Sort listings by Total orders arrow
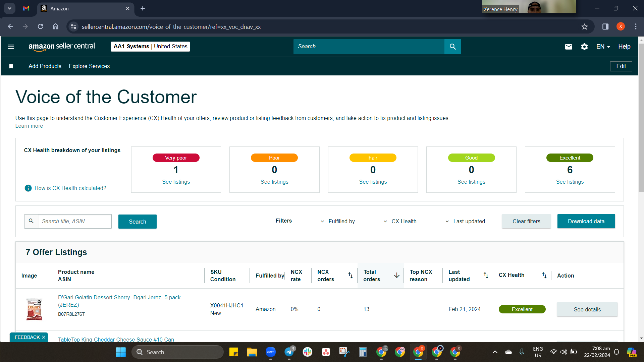 click(x=396, y=275)
